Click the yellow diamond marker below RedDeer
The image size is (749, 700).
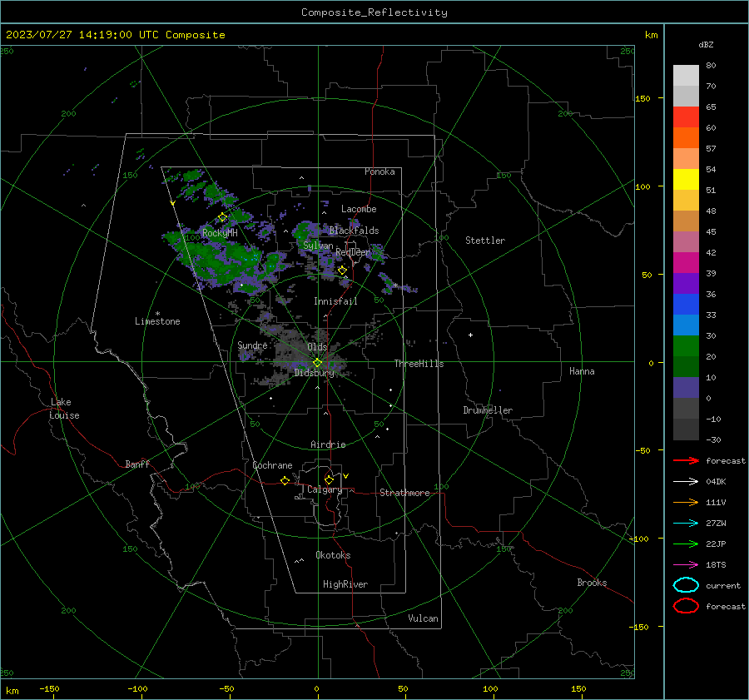click(342, 271)
